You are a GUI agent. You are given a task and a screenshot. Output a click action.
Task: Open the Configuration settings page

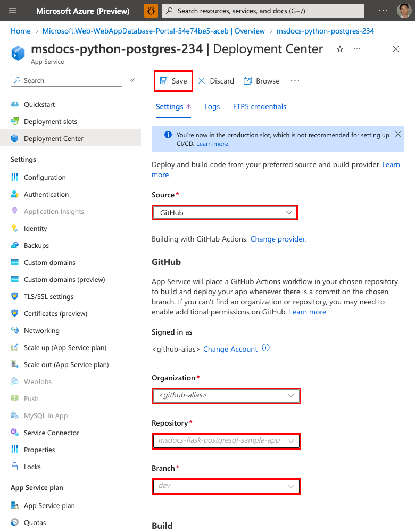[x=45, y=177]
